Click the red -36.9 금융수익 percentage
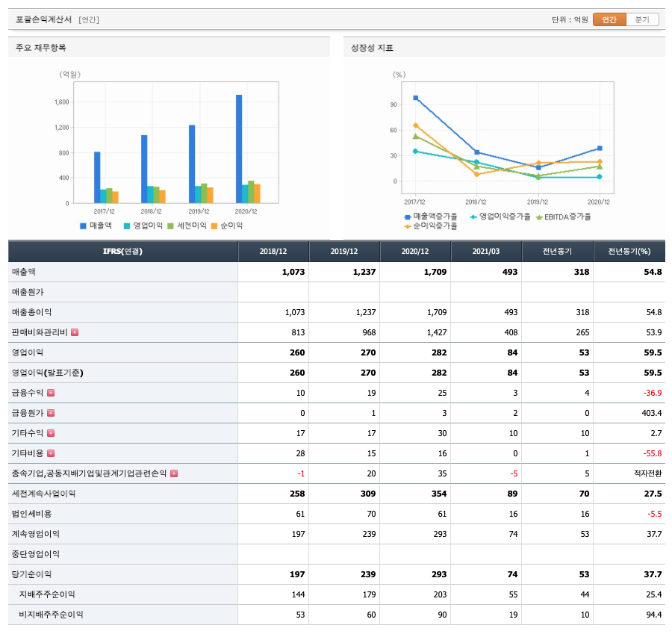 (653, 393)
